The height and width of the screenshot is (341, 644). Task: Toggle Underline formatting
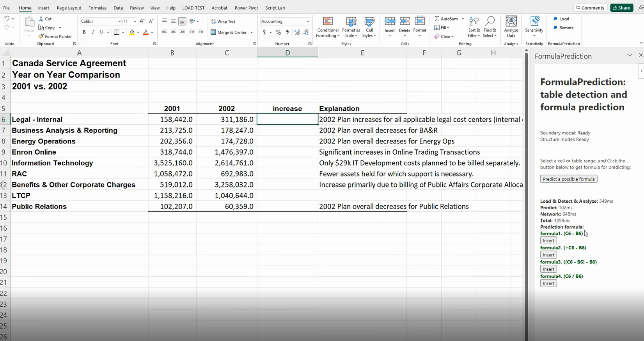[101, 32]
